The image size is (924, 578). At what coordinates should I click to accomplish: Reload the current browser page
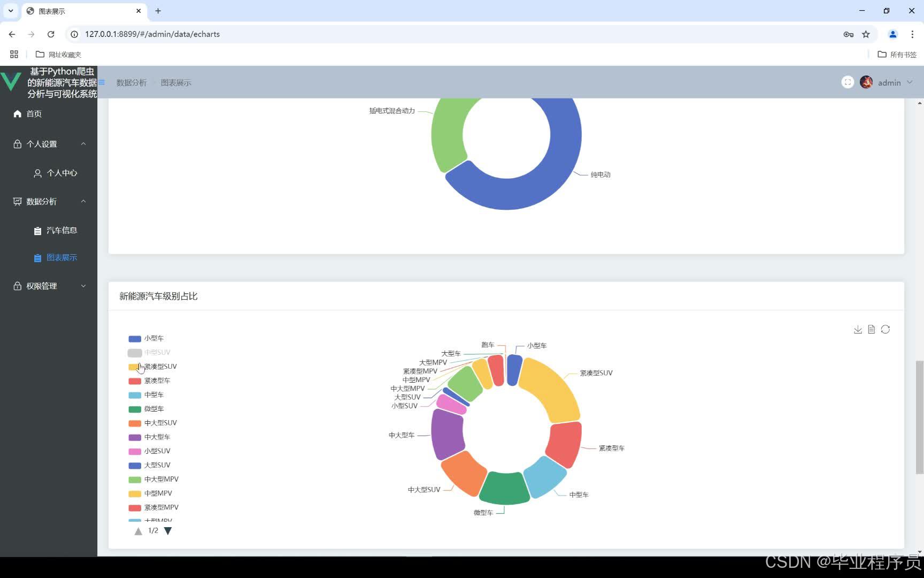click(x=51, y=34)
